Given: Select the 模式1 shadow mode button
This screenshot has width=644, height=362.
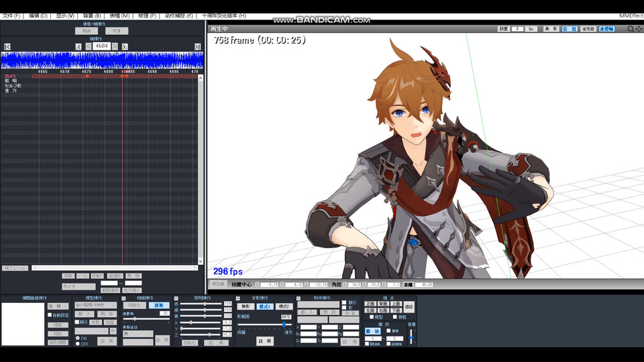Looking at the screenshot, I should (x=265, y=306).
